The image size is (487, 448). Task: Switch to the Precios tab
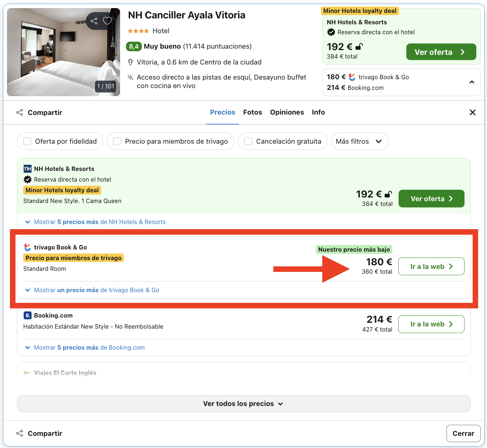coord(223,112)
